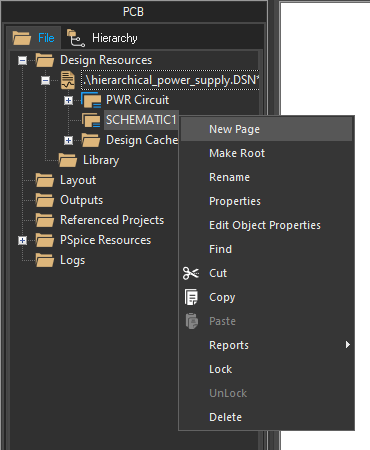370x450 pixels.
Task: Click the File tab folder icon
Action: click(x=22, y=38)
